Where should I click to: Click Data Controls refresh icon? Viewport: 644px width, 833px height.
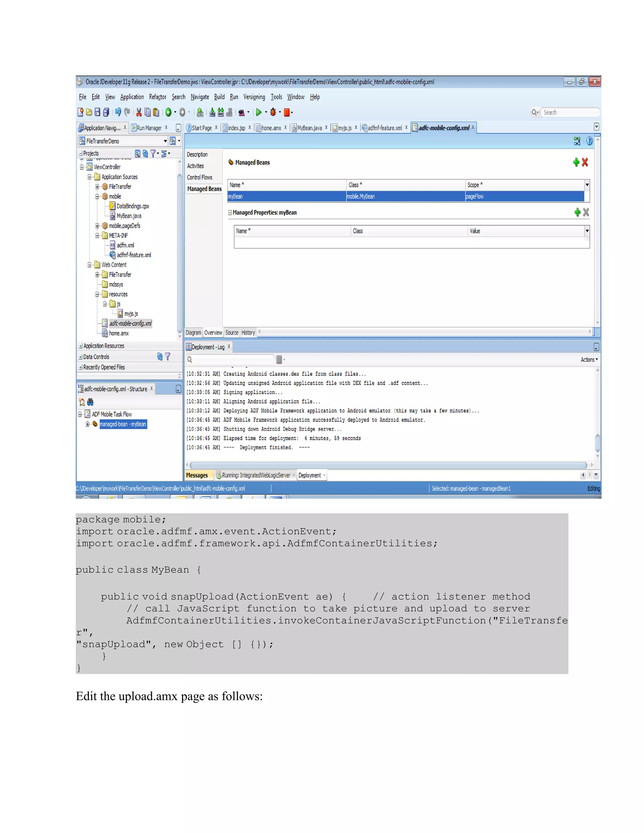pyautogui.click(x=160, y=357)
